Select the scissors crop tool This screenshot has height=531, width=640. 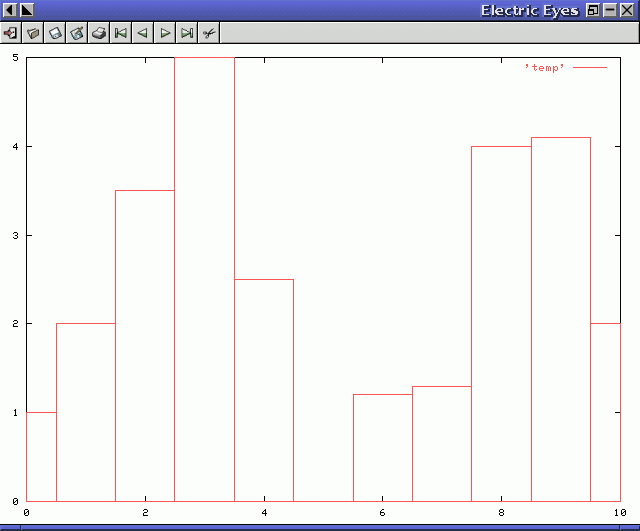click(x=209, y=33)
